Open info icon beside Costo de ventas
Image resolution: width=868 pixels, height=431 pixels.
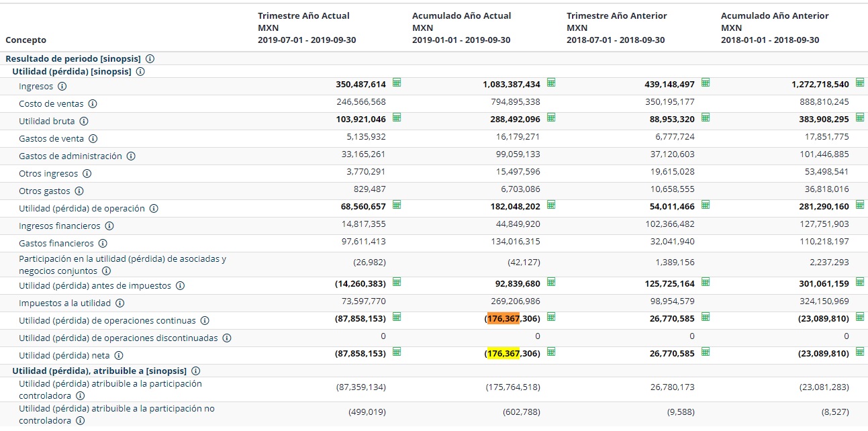(93, 104)
